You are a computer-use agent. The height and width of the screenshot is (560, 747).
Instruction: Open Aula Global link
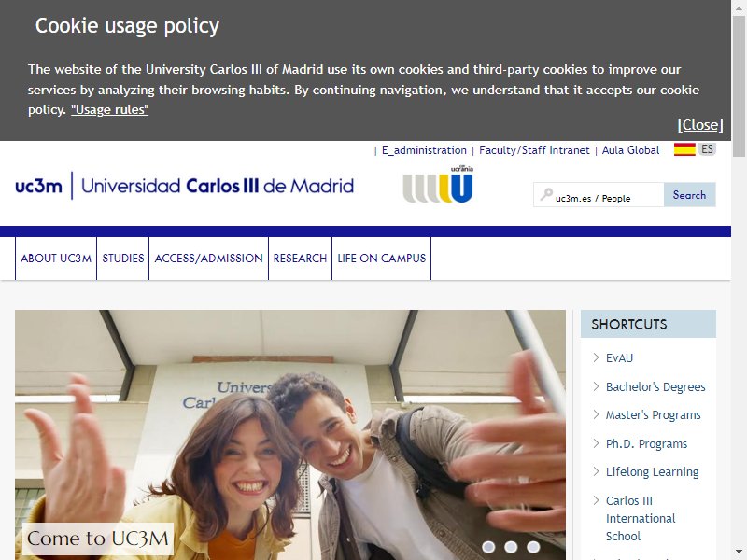pos(631,150)
